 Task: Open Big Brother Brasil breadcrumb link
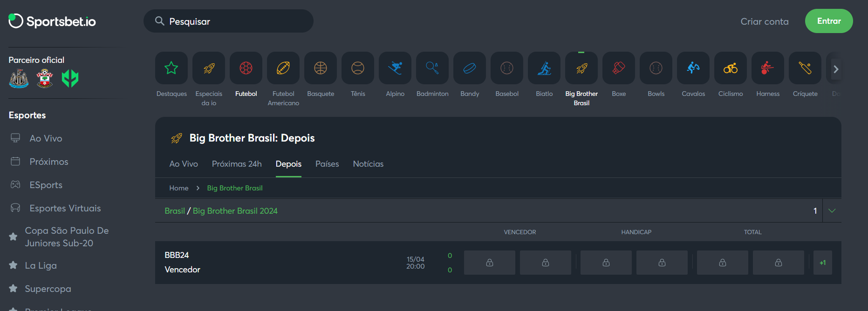235,188
